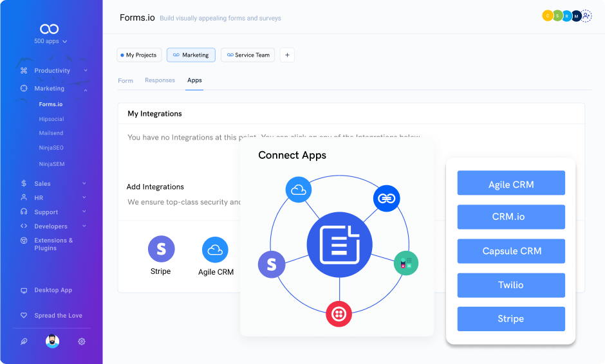Open settings gear in sidebar footer

[x=82, y=341]
